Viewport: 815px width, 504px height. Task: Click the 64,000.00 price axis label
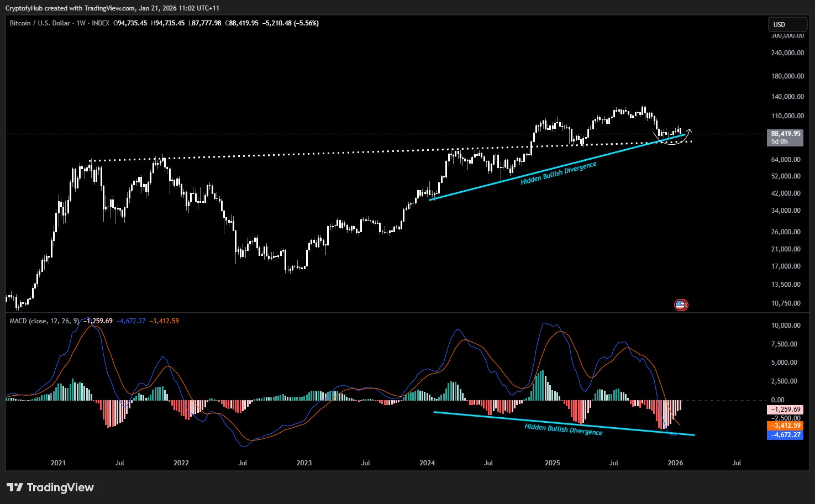pyautogui.click(x=786, y=160)
